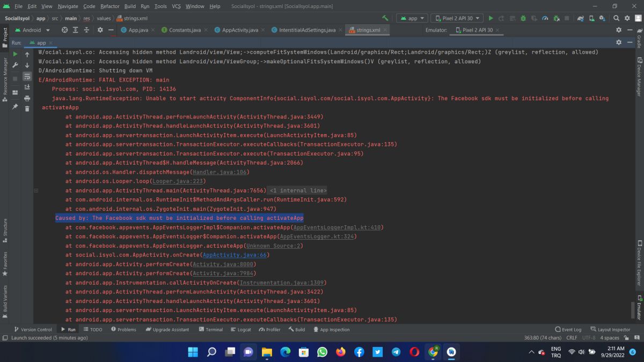
Task: Click the Restore Layout icon in Run panel
Action: tap(15, 92)
